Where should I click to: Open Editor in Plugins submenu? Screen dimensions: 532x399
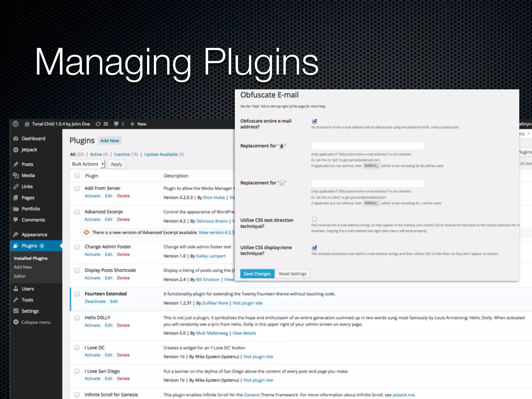tap(20, 276)
